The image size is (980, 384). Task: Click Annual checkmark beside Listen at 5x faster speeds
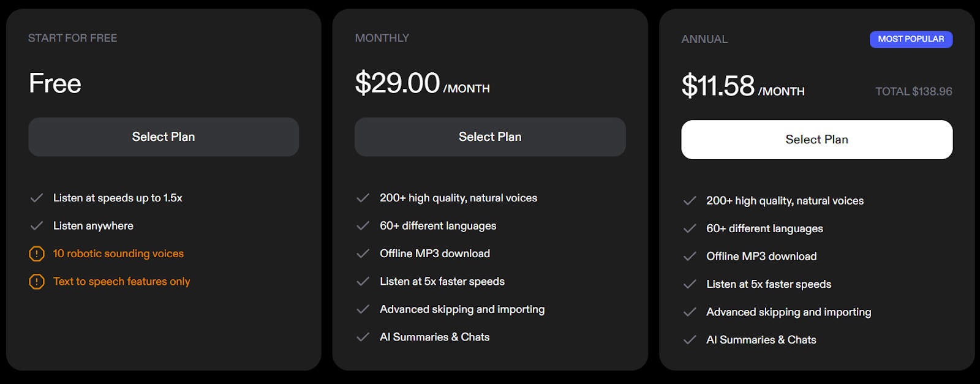click(x=690, y=284)
